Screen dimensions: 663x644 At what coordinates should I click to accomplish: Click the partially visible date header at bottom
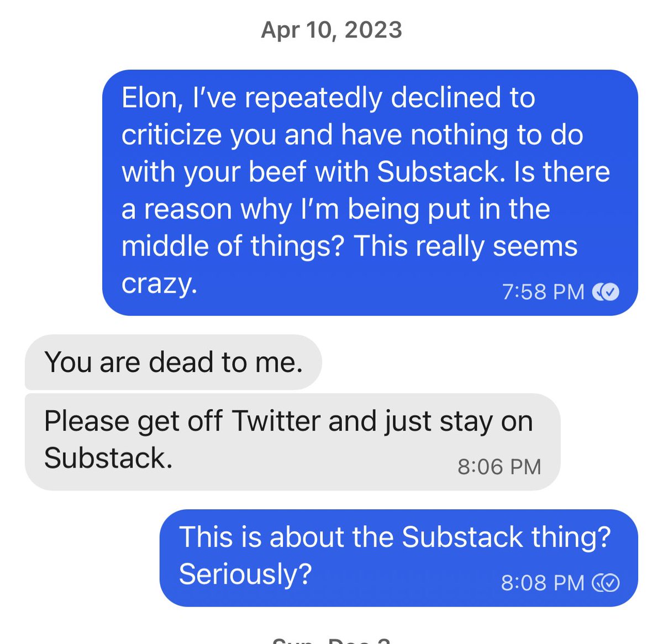331,641
